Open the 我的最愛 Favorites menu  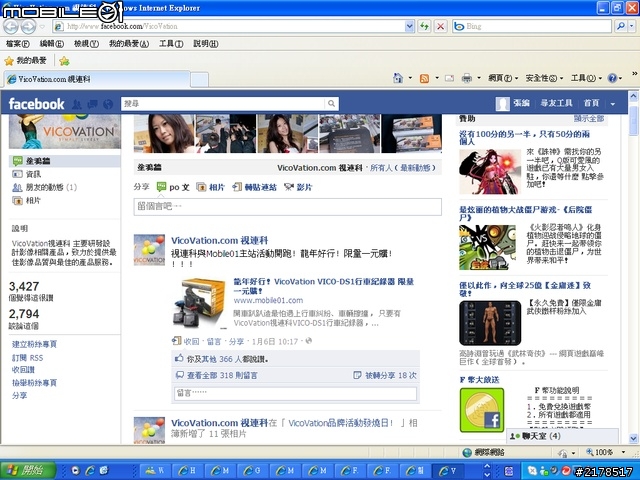click(129, 44)
